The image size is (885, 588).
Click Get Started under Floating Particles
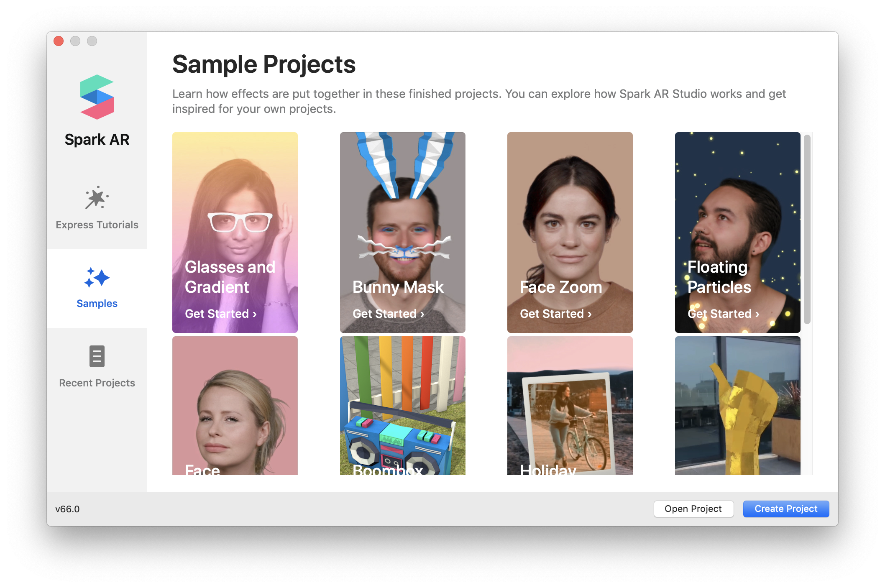pyautogui.click(x=723, y=314)
